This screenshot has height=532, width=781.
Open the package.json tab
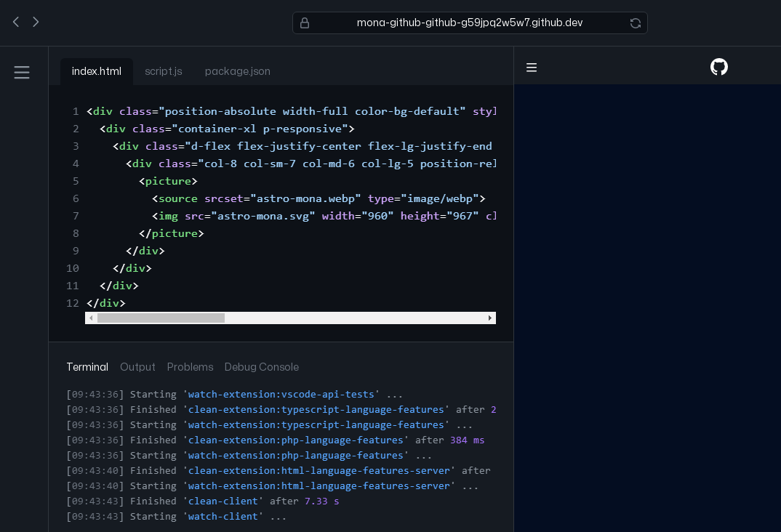click(x=237, y=71)
